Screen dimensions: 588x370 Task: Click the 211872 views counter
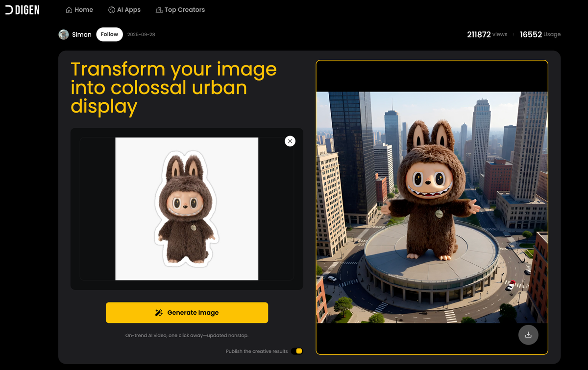487,34
